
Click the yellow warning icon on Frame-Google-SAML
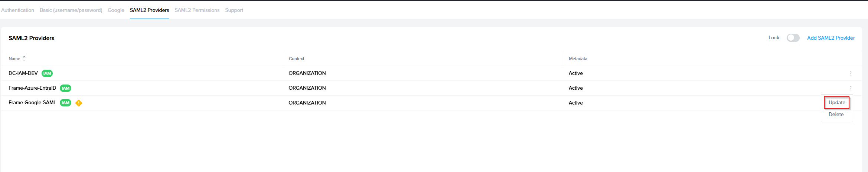pos(79,103)
